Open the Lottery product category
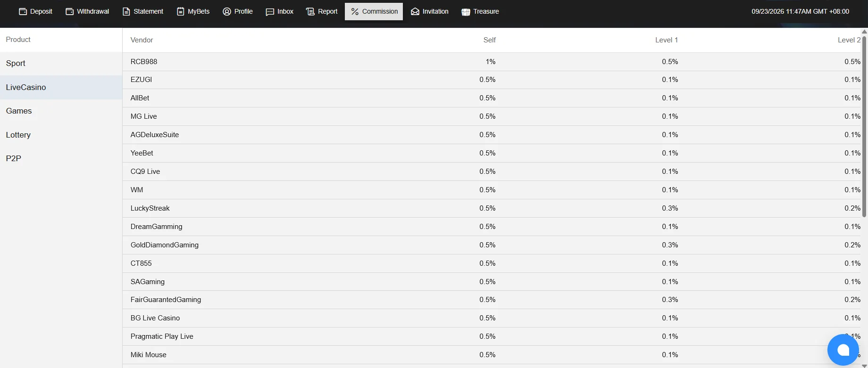868x368 pixels. coord(61,135)
